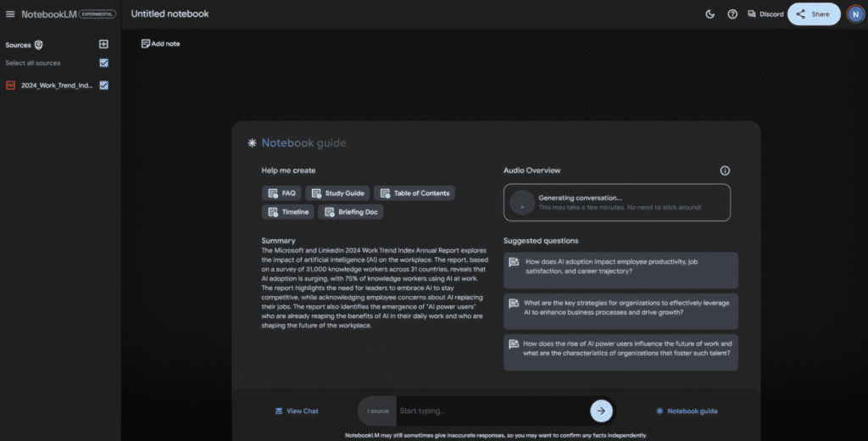Ask about rise of AI power users

620,352
